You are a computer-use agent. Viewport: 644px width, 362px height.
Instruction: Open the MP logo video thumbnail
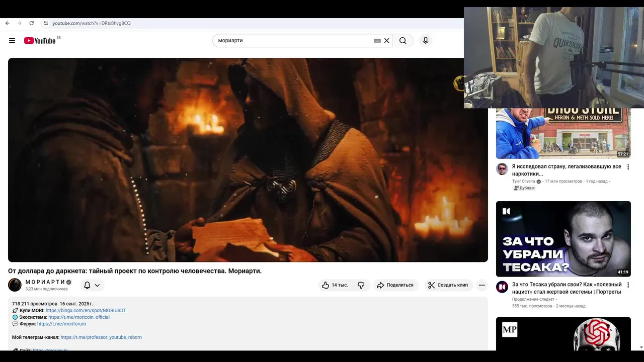tap(563, 334)
